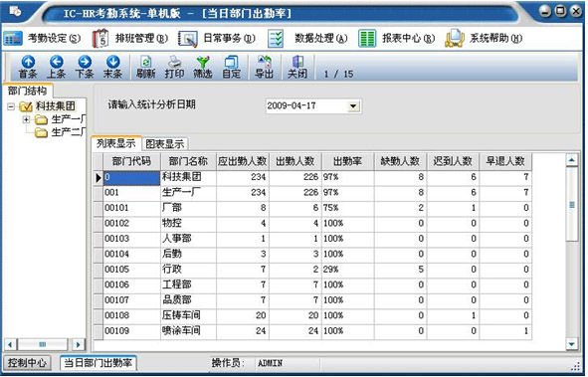Click 缺勤人数 column header
This screenshot has width=588, height=377.
coord(400,161)
